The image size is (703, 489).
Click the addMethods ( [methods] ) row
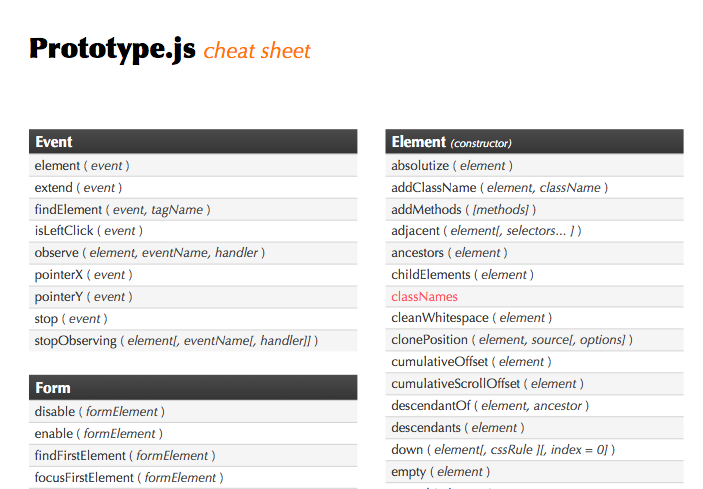[x=534, y=209]
